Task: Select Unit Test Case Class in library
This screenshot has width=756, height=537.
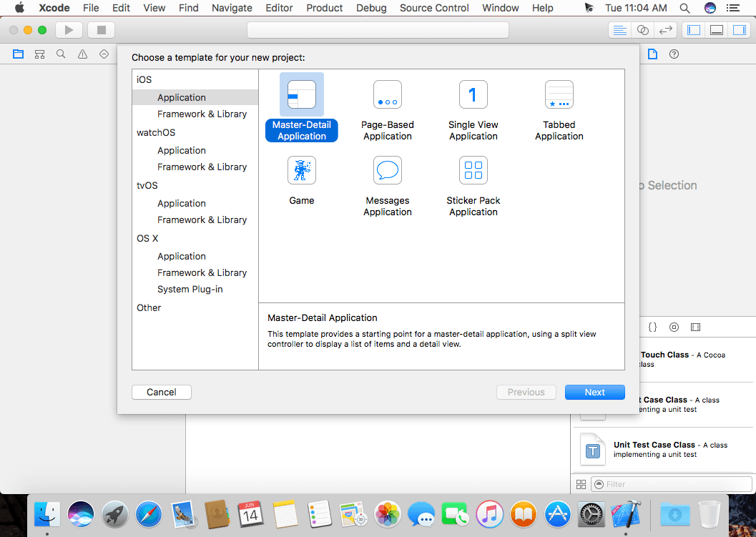Action: [664, 449]
